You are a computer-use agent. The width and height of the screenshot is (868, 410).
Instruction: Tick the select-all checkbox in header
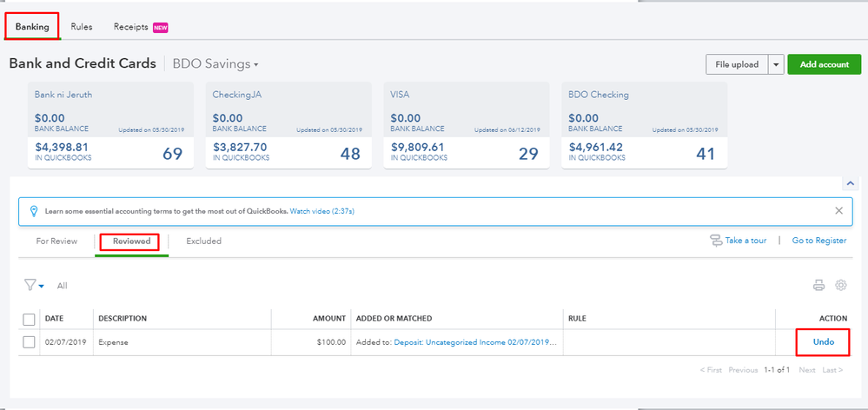tap(30, 319)
